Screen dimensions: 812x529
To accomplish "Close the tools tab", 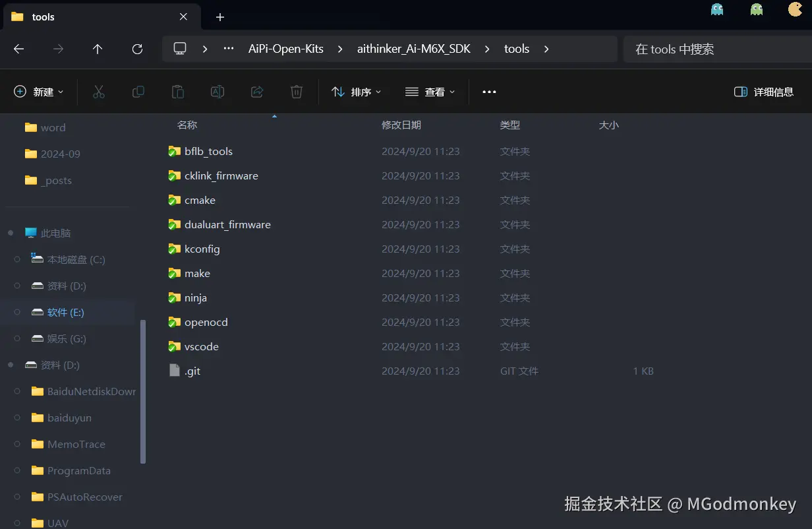I will click(184, 17).
